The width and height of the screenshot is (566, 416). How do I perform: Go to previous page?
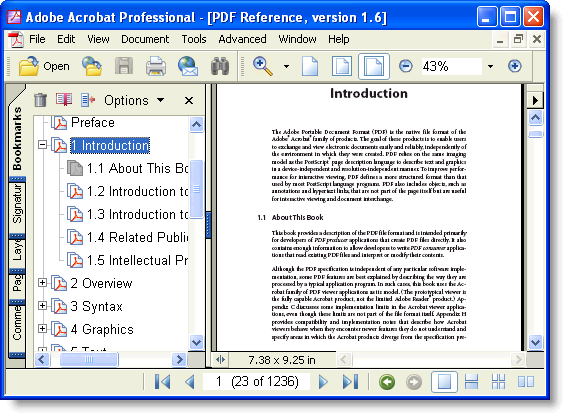[190, 381]
